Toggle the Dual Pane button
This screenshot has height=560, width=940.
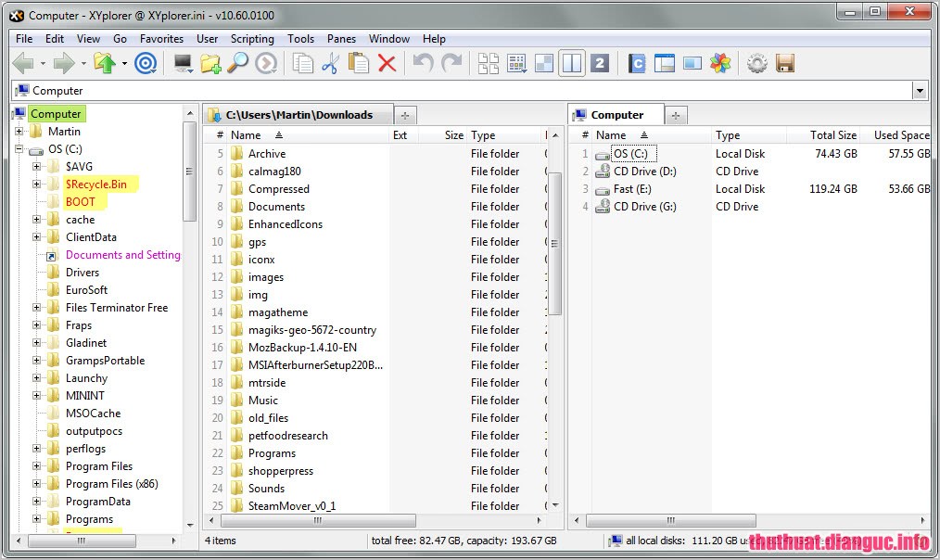[x=572, y=63]
